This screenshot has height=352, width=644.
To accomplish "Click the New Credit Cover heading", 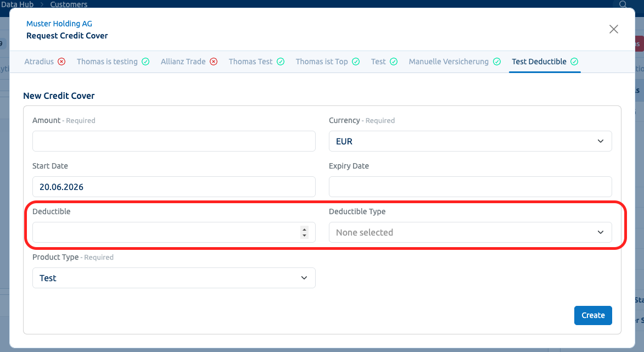I will [x=59, y=96].
